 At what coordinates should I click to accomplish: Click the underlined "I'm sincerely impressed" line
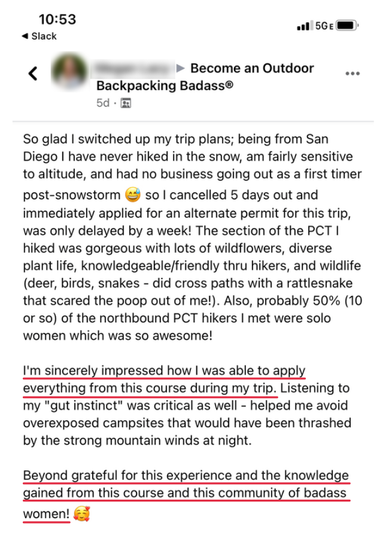point(164,371)
